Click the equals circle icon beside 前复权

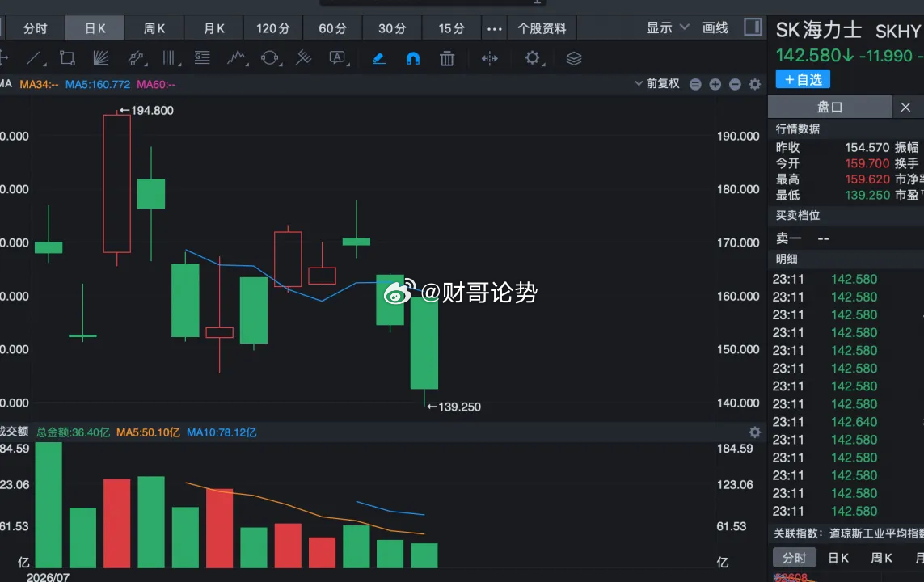click(x=695, y=84)
